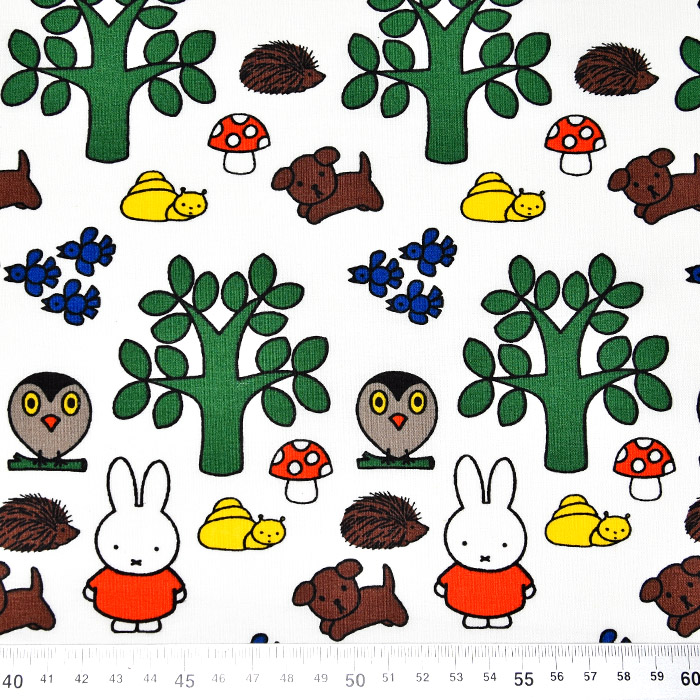Click the red mushroom beside the left rabbit's tree
700x700 pixels.
301,469
